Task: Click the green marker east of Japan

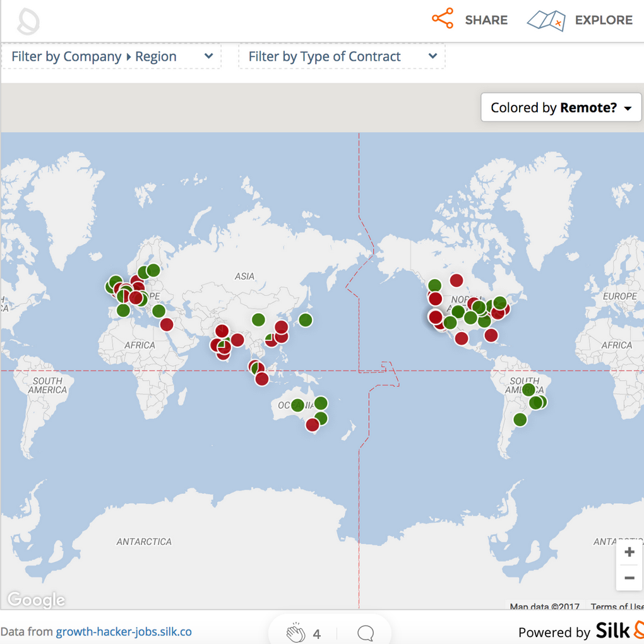Action: click(306, 320)
